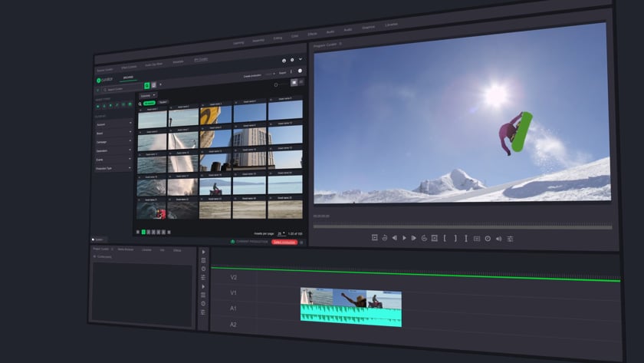Click the circular timer icon in monitor controls
This screenshot has width=644, height=363.
point(488,239)
